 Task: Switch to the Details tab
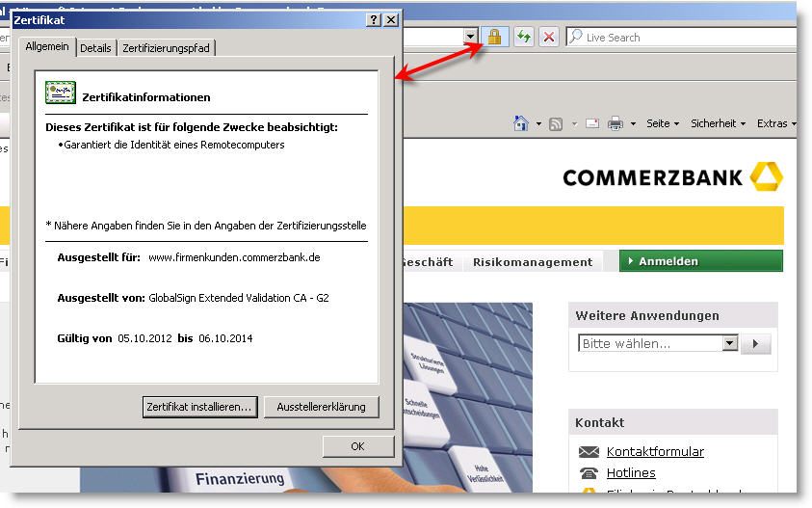click(95, 48)
